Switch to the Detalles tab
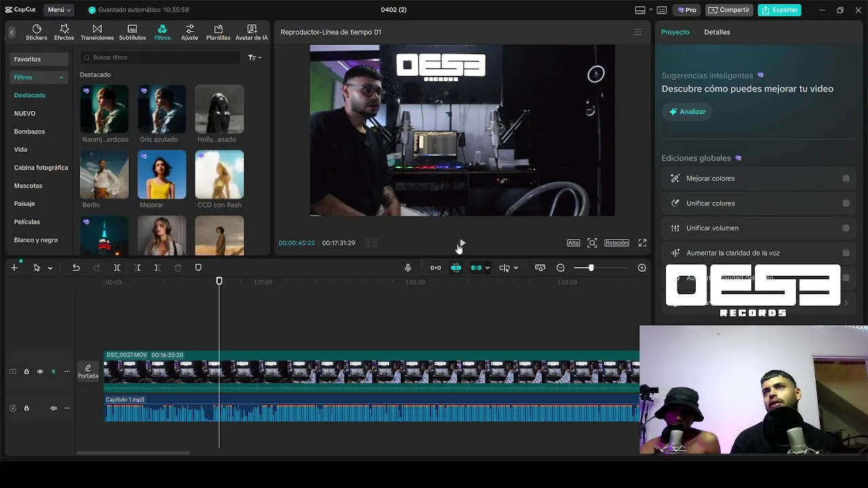This screenshot has height=488, width=868. point(717,32)
